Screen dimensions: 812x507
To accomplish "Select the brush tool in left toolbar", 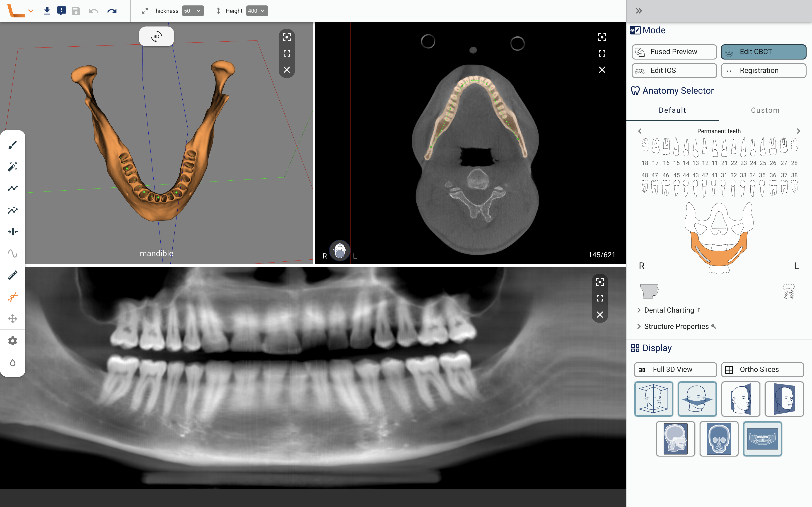I will [x=12, y=145].
